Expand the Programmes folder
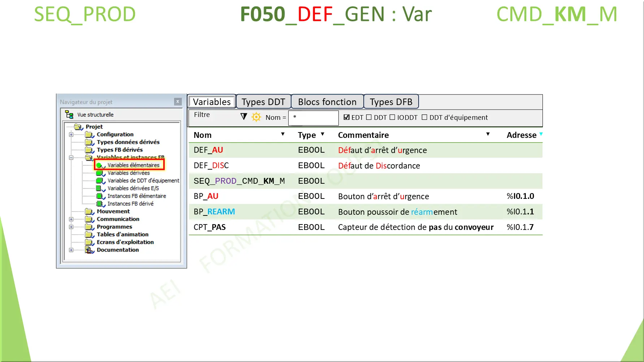The width and height of the screenshot is (644, 362). (x=70, y=227)
